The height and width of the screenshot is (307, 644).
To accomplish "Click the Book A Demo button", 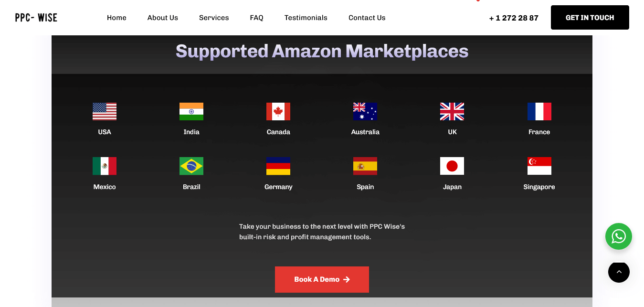I will (322, 279).
